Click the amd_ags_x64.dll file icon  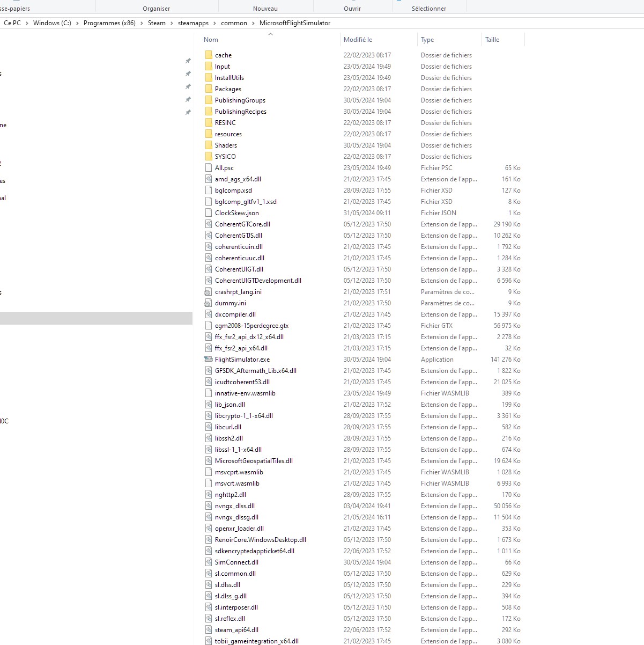pyautogui.click(x=209, y=179)
